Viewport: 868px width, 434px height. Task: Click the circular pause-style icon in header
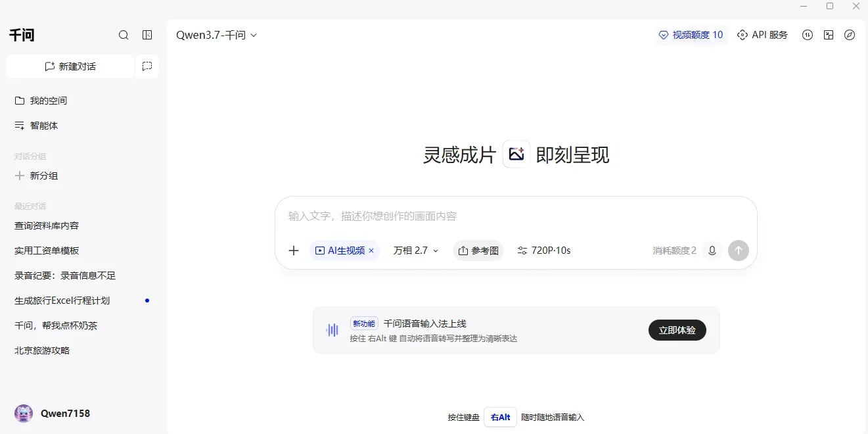808,36
